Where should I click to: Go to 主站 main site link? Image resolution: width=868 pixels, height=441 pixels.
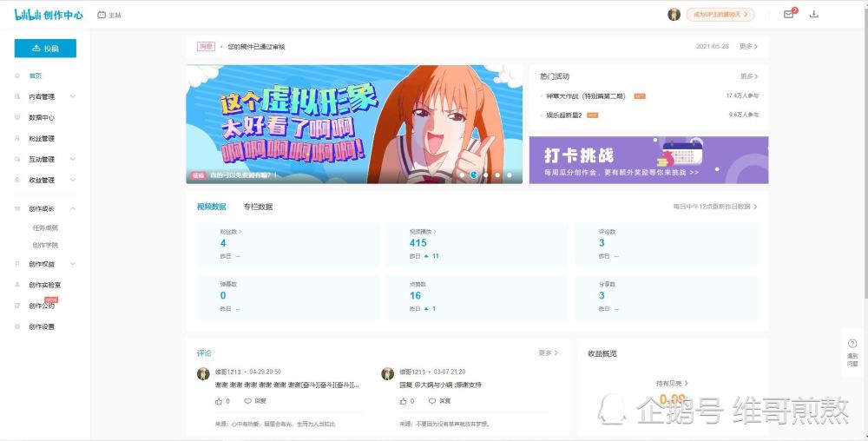[109, 15]
